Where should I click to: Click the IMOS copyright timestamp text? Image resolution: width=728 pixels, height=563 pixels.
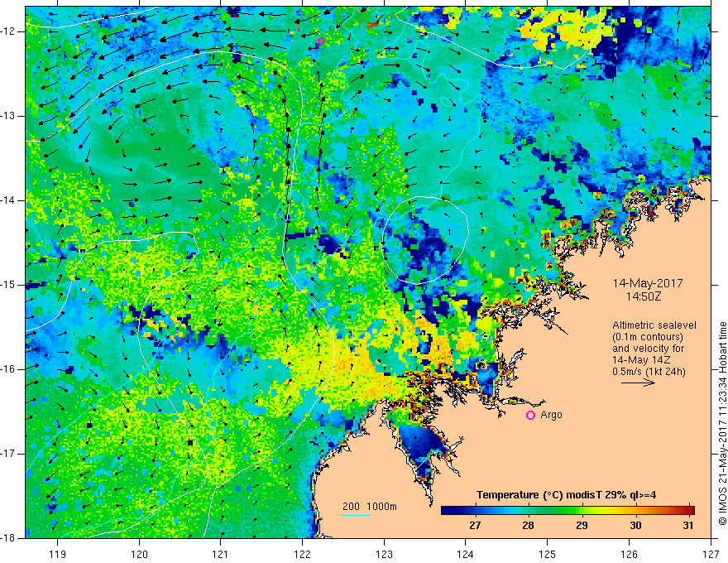[722, 424]
